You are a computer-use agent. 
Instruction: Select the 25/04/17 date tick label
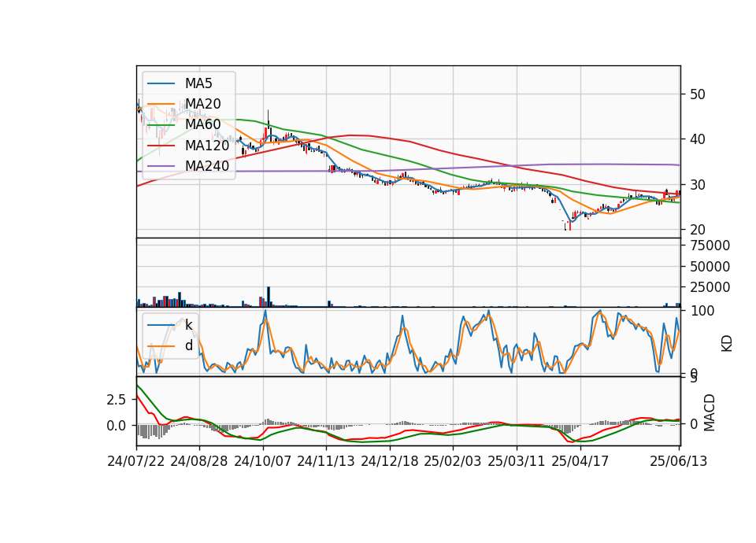pos(580,461)
